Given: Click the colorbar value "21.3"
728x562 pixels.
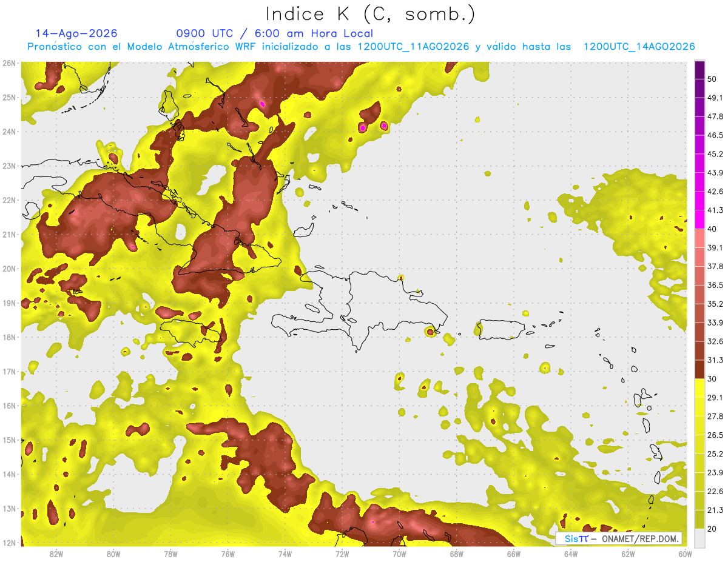Looking at the screenshot, I should pos(715,510).
